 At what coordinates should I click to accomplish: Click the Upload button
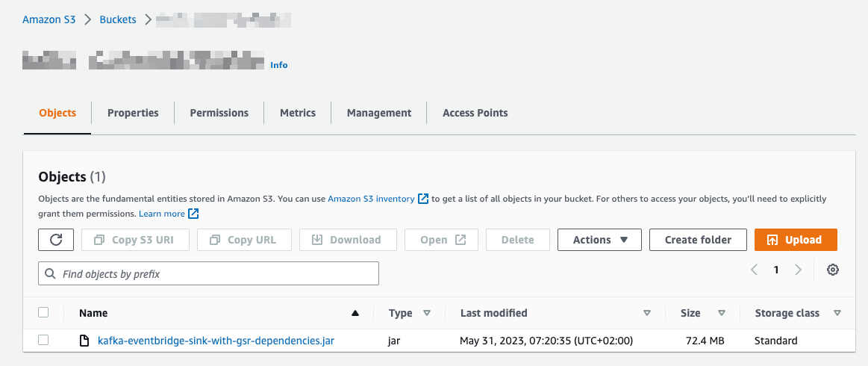[x=796, y=240]
